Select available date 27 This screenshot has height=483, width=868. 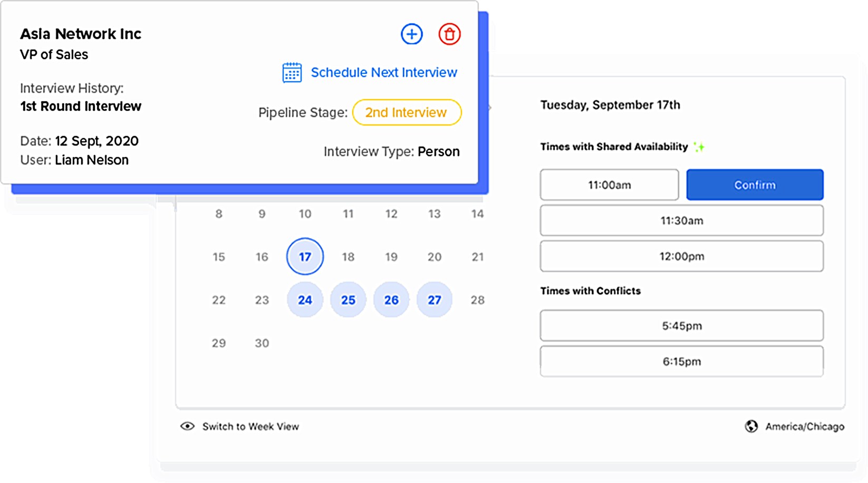[x=435, y=300]
